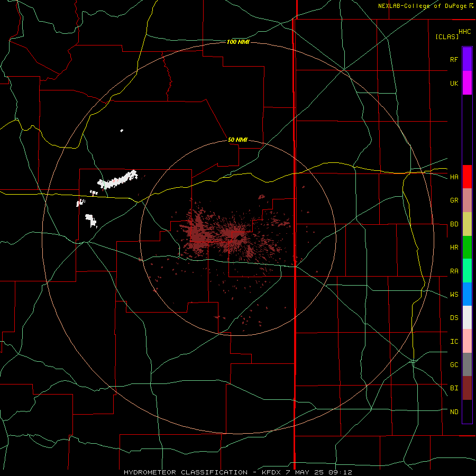This screenshot has height=476, width=476.
Task: Click the RA legend label
Action: 454,271
